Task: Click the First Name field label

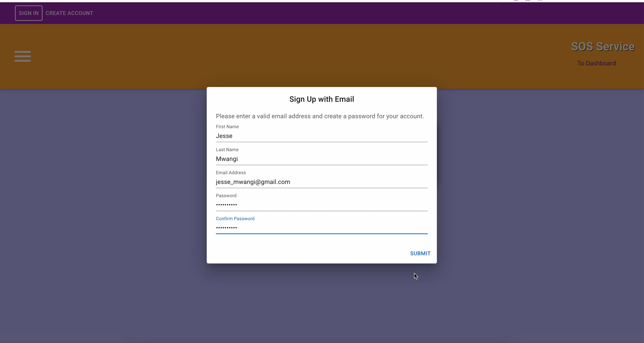Action: click(x=227, y=127)
